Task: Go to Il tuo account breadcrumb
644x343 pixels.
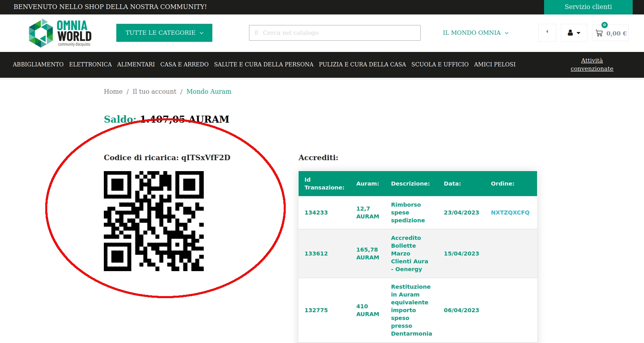Action: [x=155, y=91]
